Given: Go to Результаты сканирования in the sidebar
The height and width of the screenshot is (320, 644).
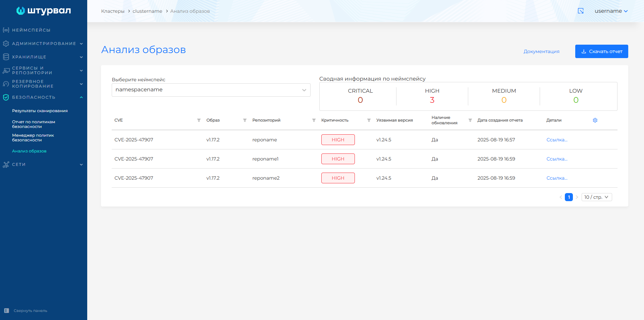Looking at the screenshot, I should [x=40, y=110].
